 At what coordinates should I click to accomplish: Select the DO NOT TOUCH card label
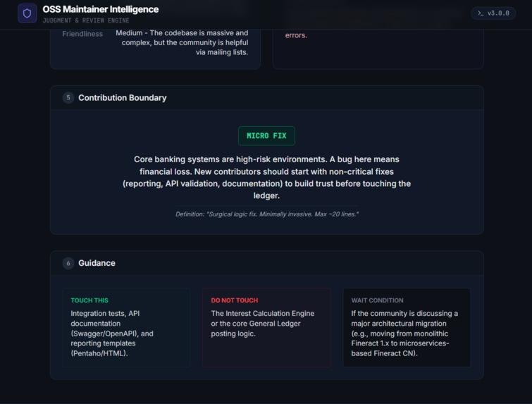pos(235,300)
